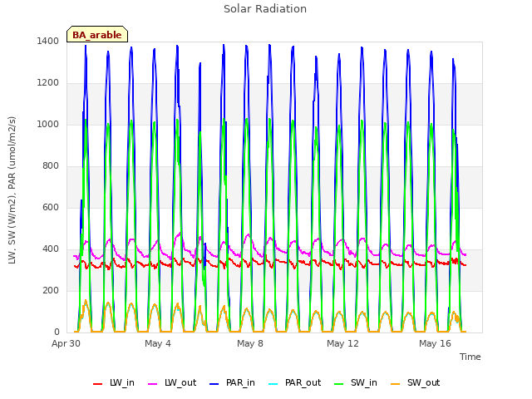Click the May 4 x-axis label
Viewport: 532px width, 399px height.
(x=158, y=343)
